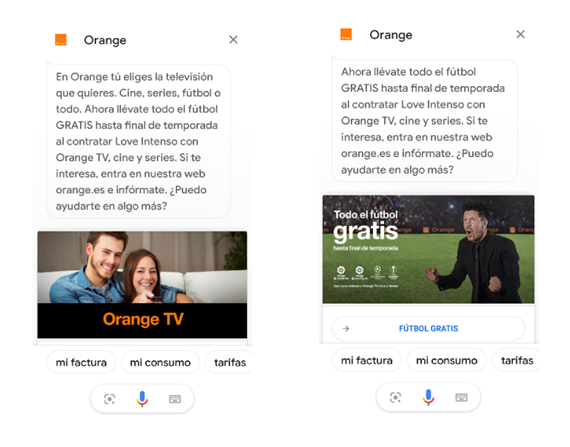Viewport: 570px width, 447px height.
Task: Choose 'mi consumo' chip in left panel
Action: pyautogui.click(x=160, y=362)
